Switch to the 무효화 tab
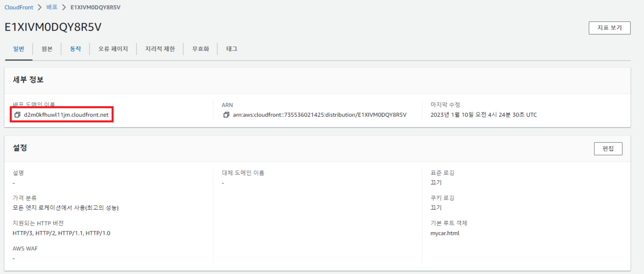 click(x=200, y=49)
